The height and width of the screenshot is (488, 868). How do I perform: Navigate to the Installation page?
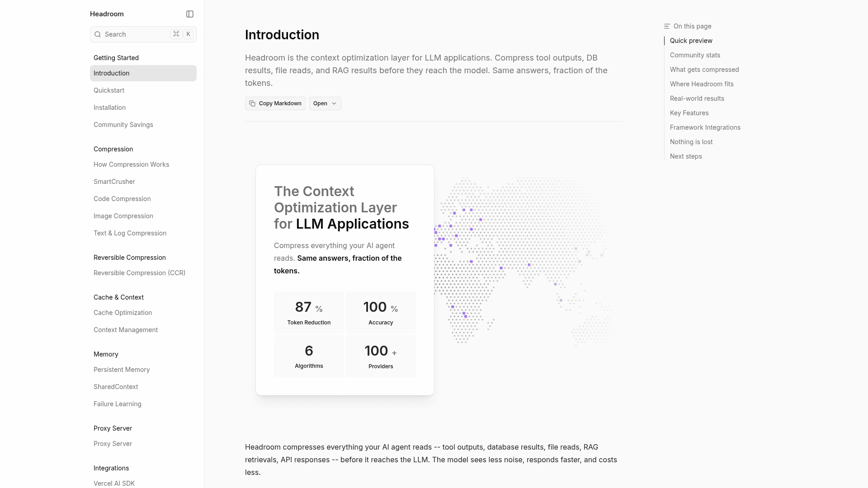[143, 108]
